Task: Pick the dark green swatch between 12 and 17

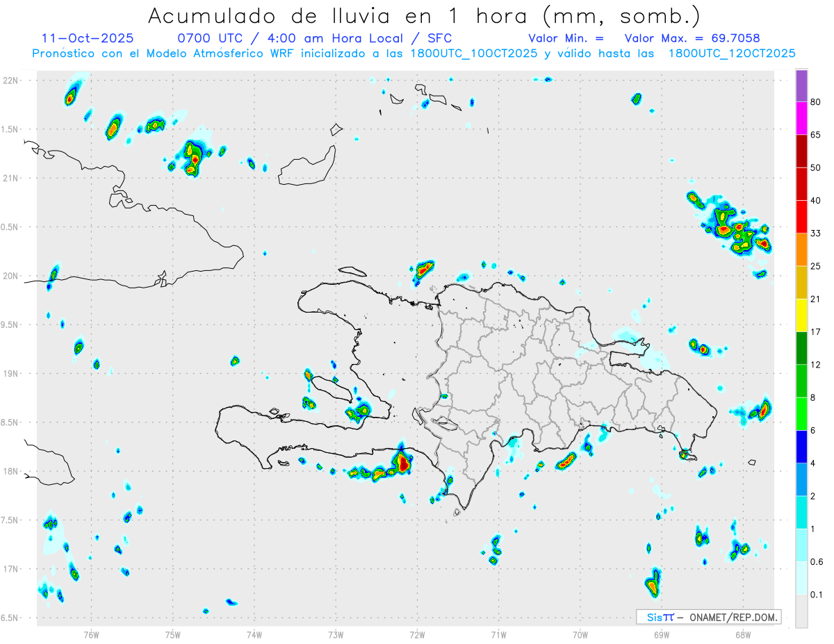Action: click(801, 348)
